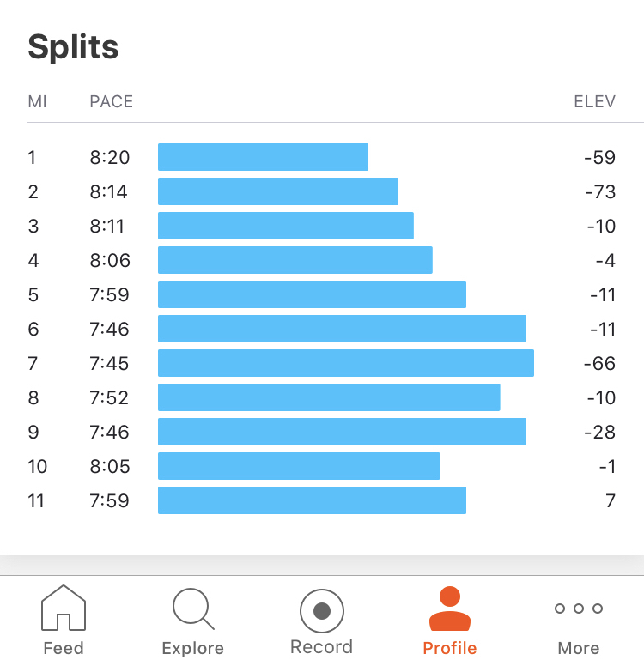Image resolution: width=644 pixels, height=660 pixels.
Task: Tap the ELEV column header
Action: coord(594,101)
